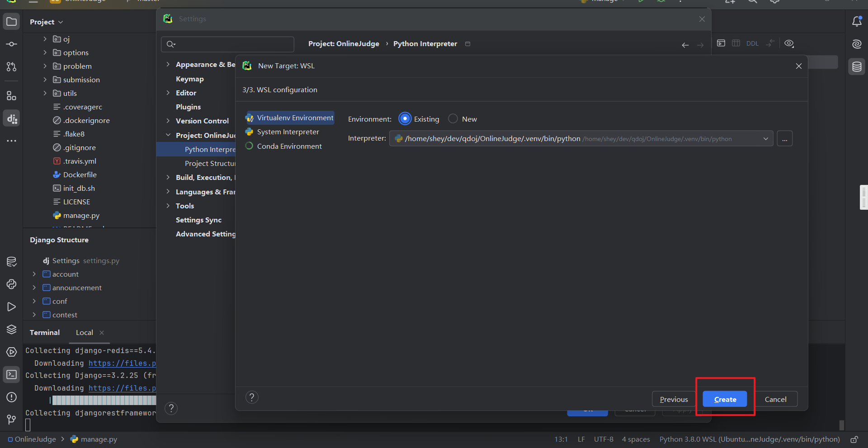Expand the Build, Execution settings section
Image resolution: width=868 pixels, height=448 pixels.
coord(168,177)
